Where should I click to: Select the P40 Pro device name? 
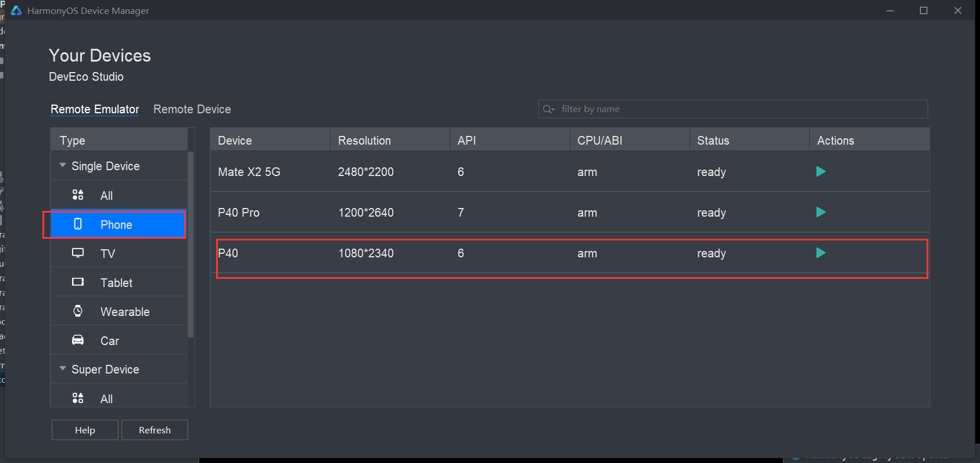pos(239,213)
